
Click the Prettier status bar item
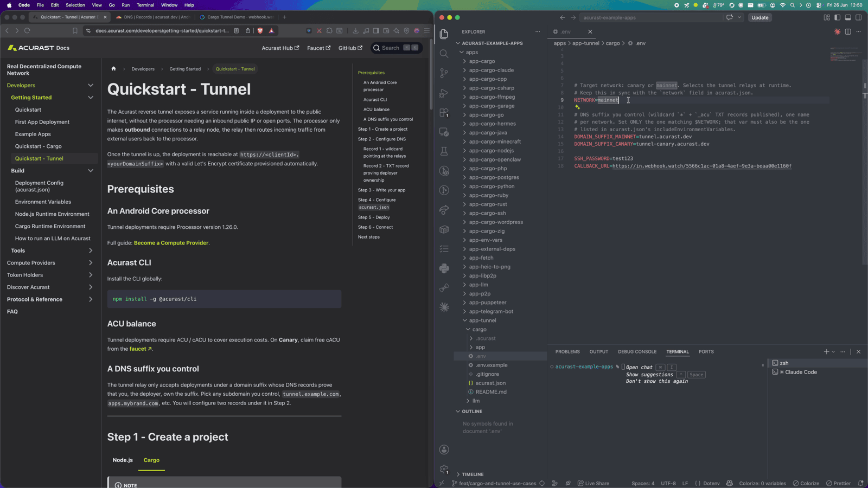[838, 483]
